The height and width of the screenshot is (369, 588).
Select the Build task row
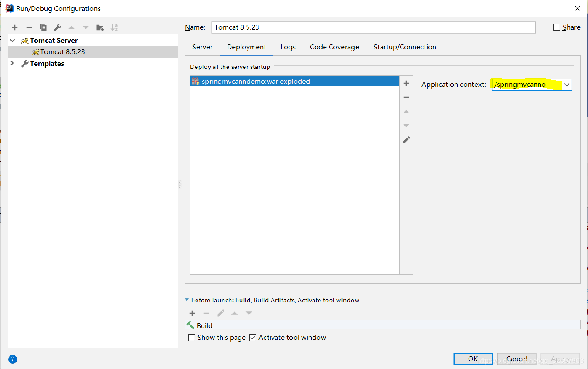tap(382, 325)
